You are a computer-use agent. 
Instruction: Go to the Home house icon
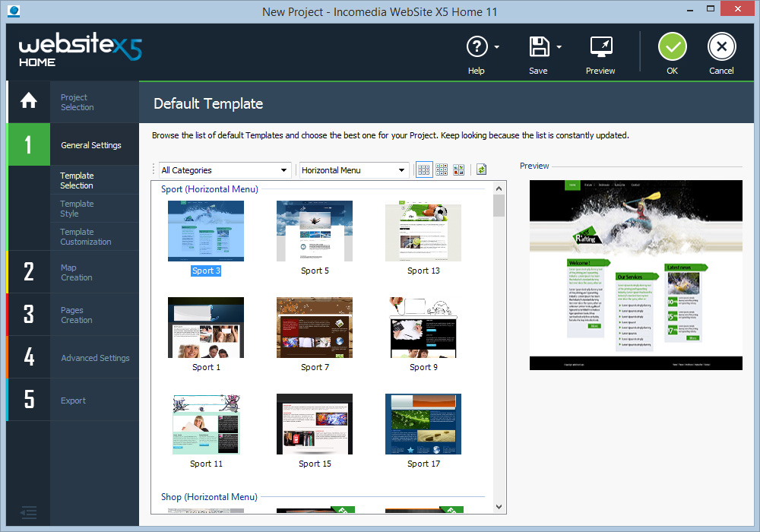pyautogui.click(x=29, y=101)
